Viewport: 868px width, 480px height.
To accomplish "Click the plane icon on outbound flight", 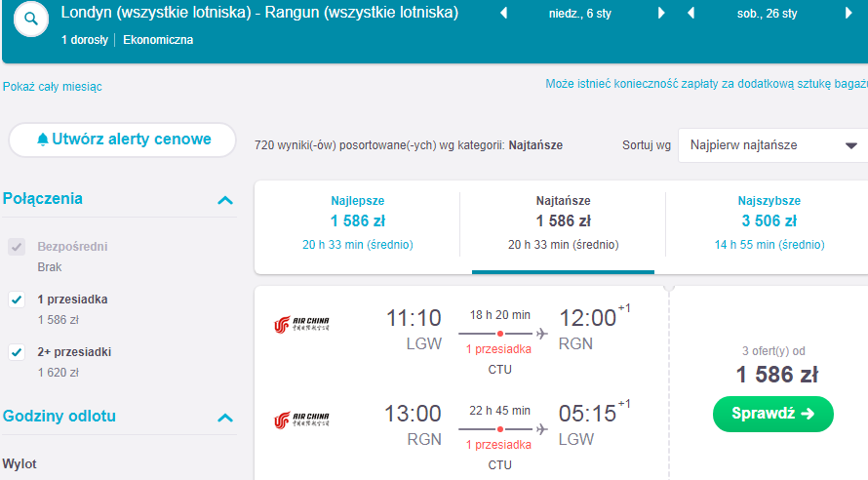I will click(542, 334).
